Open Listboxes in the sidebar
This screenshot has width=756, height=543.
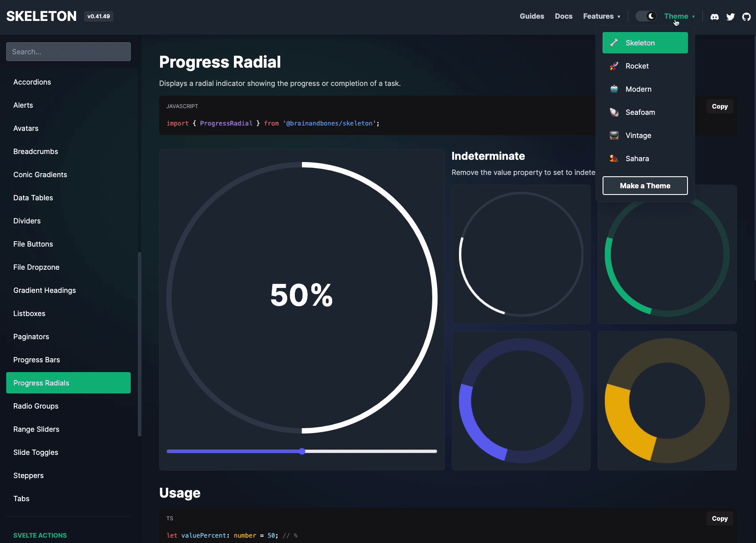pos(68,313)
